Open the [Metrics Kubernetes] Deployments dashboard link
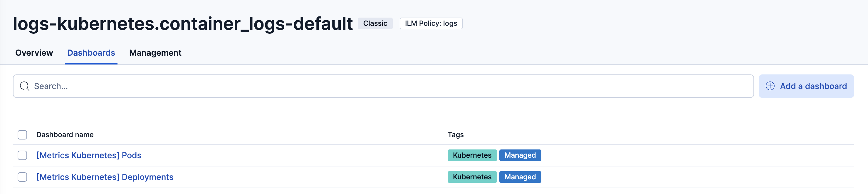This screenshot has width=868, height=194. (x=105, y=177)
